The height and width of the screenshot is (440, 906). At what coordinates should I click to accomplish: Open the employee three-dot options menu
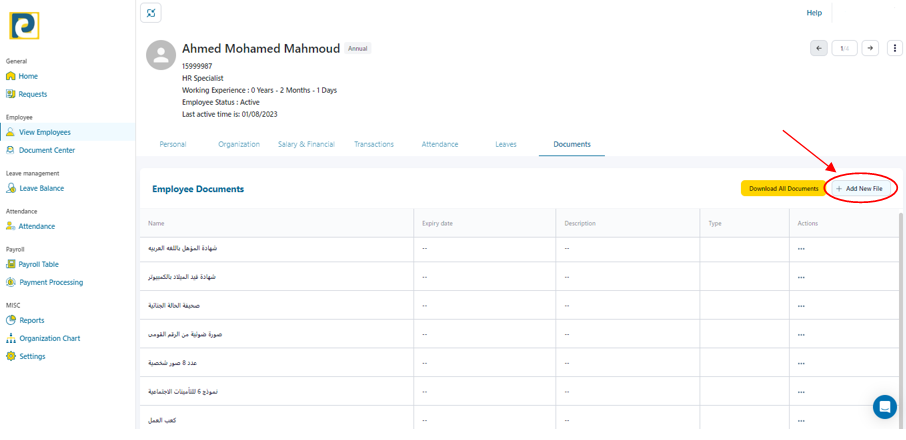(895, 48)
